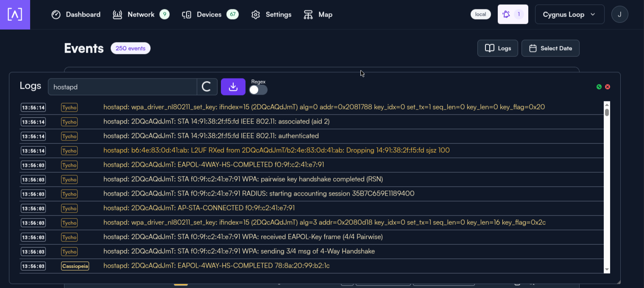Viewport: 644px width, 288px height.
Task: Click the red exclude icon in Logs panel
Action: (607, 87)
